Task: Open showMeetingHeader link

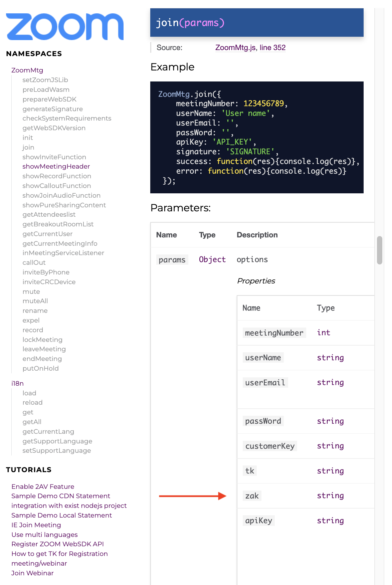Action: pyautogui.click(x=56, y=166)
